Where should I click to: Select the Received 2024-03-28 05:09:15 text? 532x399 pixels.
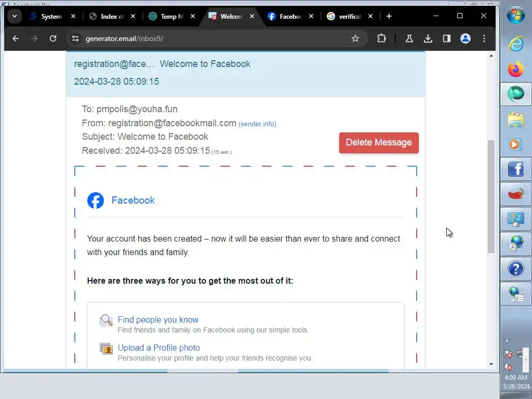[x=146, y=151]
